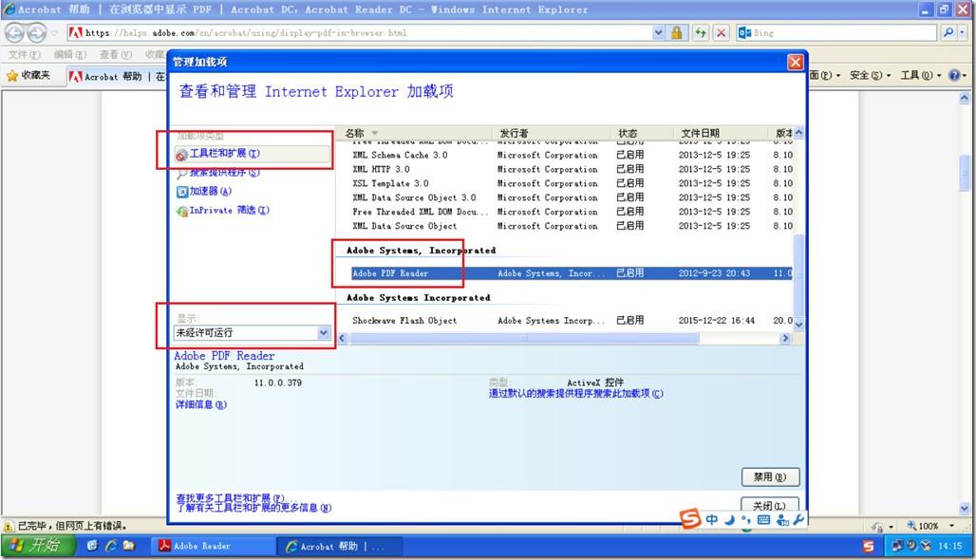Click the zoom magnifier 100% in status bar

pos(911,526)
